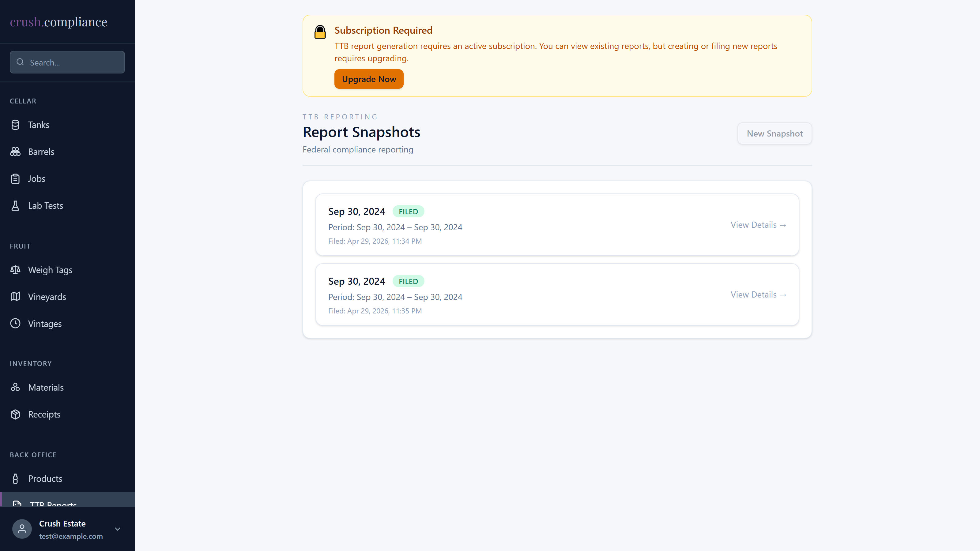The height and width of the screenshot is (551, 980).
Task: Click 'Federal compliance reporting' subtitle
Action: [x=358, y=149]
